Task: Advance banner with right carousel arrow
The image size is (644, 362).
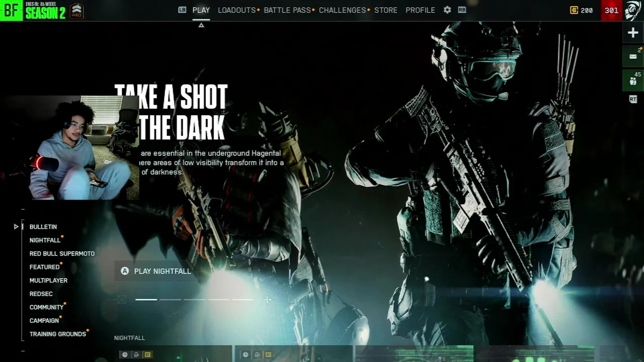Action: (268, 300)
